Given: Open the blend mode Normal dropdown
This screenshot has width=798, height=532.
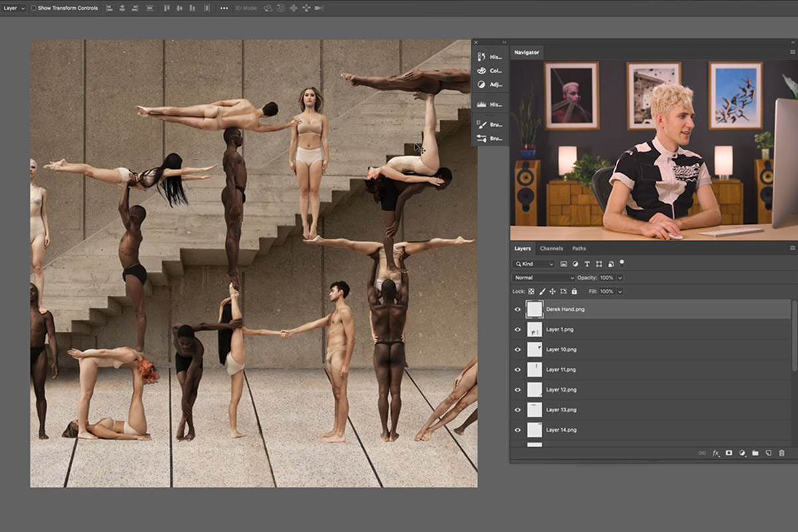Looking at the screenshot, I should [542, 277].
